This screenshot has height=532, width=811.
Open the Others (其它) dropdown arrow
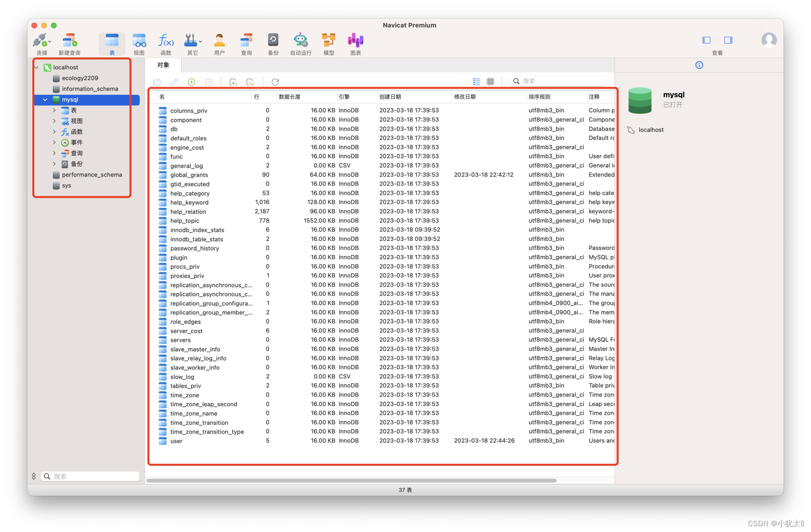coord(201,41)
